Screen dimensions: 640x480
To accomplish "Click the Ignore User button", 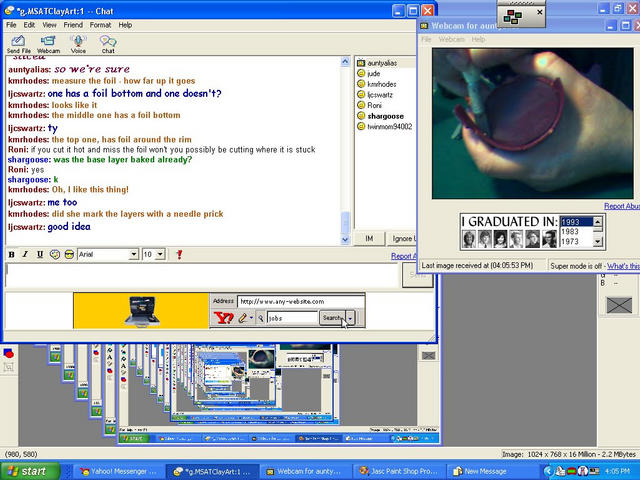I will coord(402,238).
